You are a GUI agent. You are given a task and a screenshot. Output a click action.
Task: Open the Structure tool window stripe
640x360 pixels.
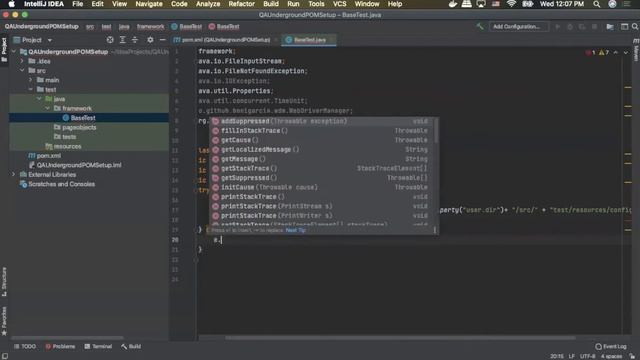coord(4,282)
